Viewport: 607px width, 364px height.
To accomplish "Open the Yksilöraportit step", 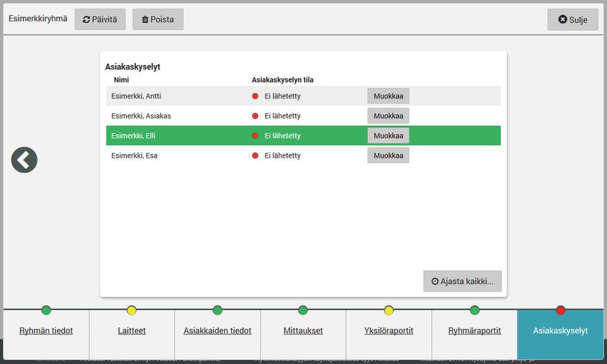I will (389, 331).
